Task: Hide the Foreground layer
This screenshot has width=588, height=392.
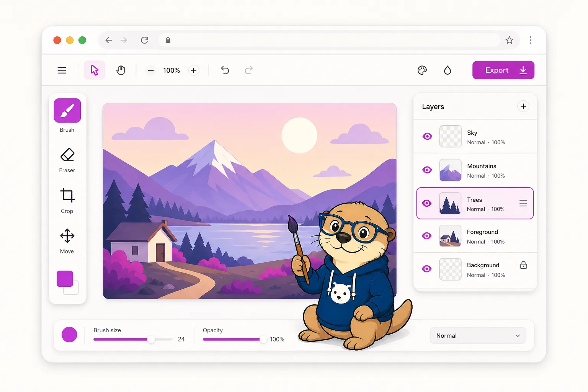Action: 427,236
